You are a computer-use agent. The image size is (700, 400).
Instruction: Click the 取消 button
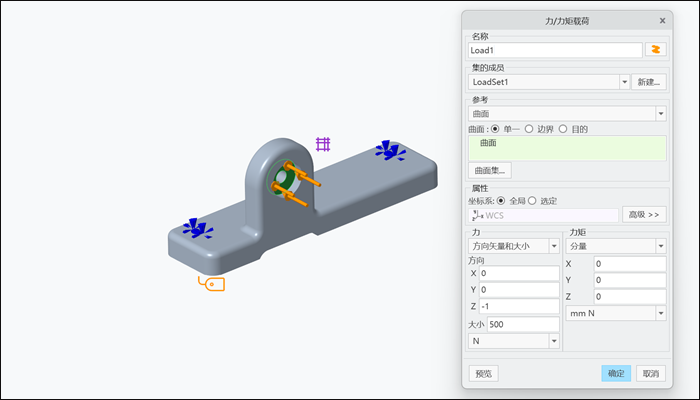pos(651,374)
